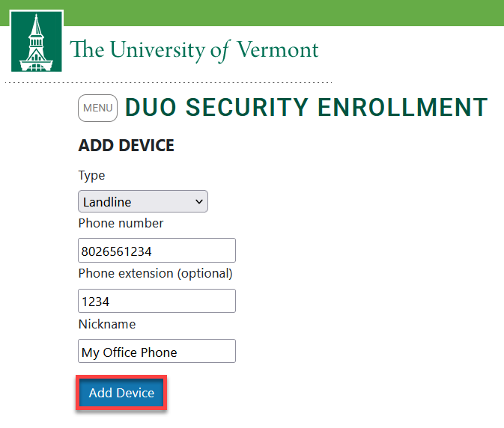Open the MENU button
The image size is (504, 428).
[97, 108]
